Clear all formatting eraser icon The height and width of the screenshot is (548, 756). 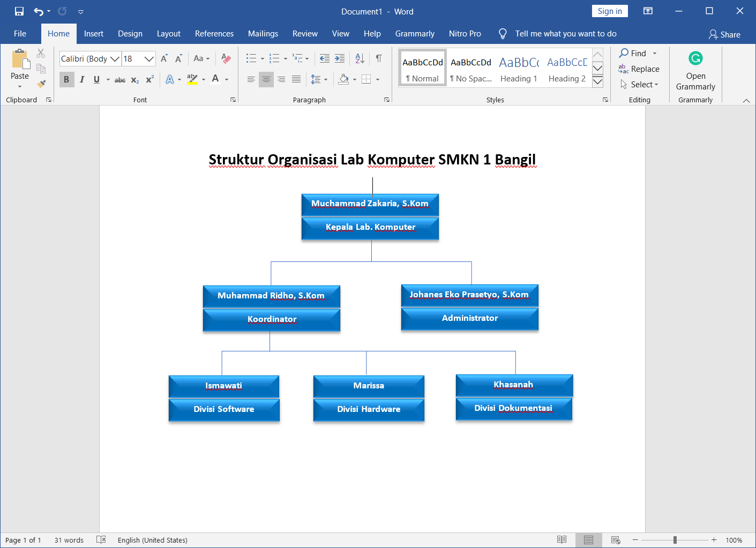click(226, 58)
